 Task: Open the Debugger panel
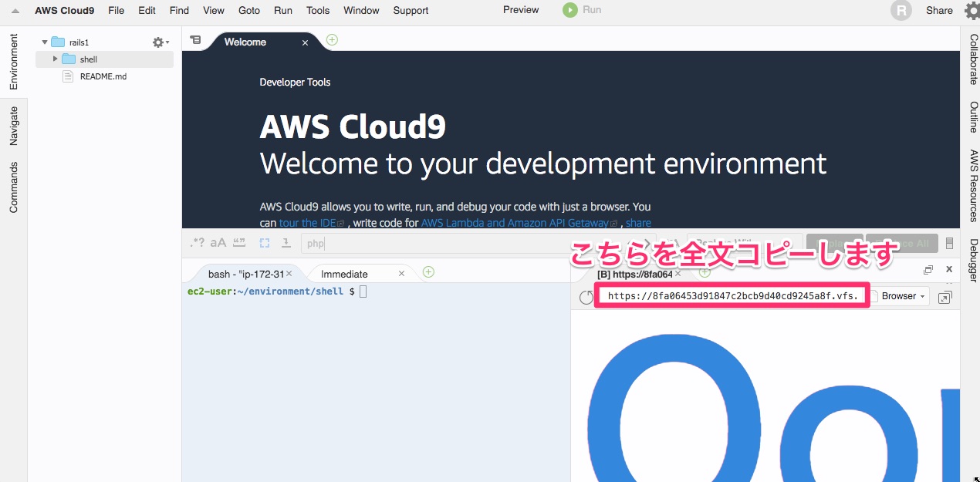coord(973,261)
